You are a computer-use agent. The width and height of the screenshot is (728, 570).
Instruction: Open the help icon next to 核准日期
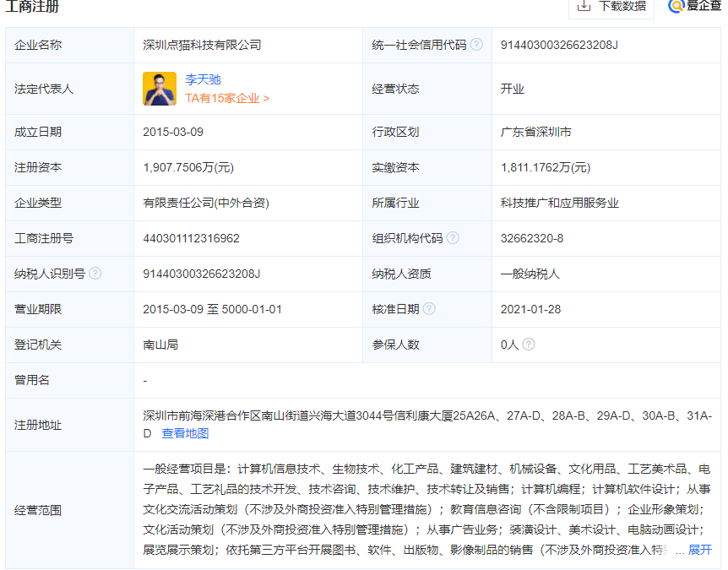430,309
